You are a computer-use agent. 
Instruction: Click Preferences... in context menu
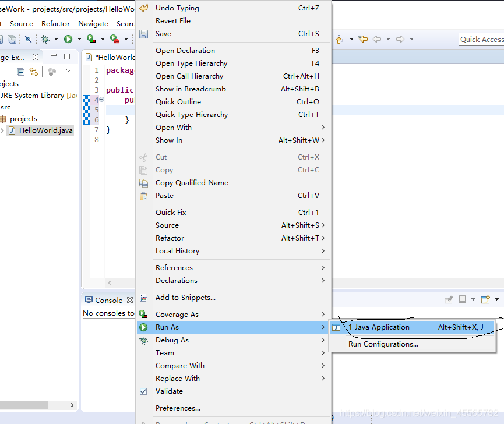pos(234,408)
